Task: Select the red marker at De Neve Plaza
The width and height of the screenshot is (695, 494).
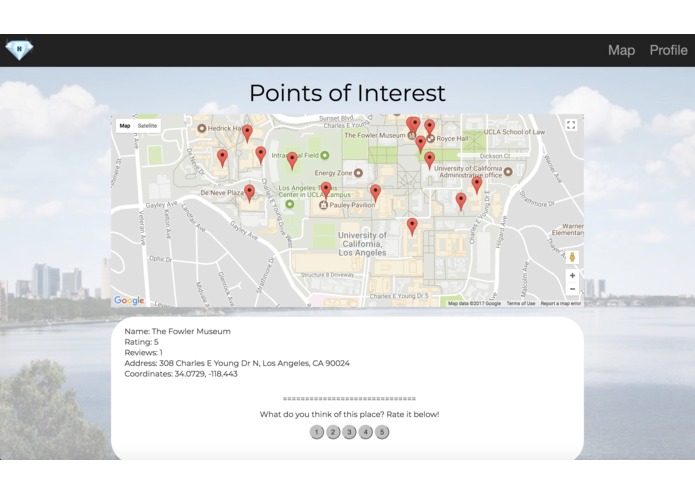Action: [250, 194]
